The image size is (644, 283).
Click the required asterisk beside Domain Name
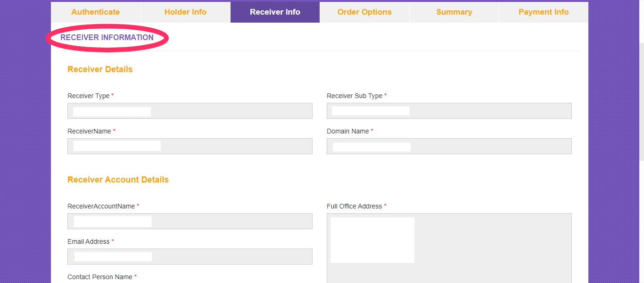pyautogui.click(x=372, y=131)
